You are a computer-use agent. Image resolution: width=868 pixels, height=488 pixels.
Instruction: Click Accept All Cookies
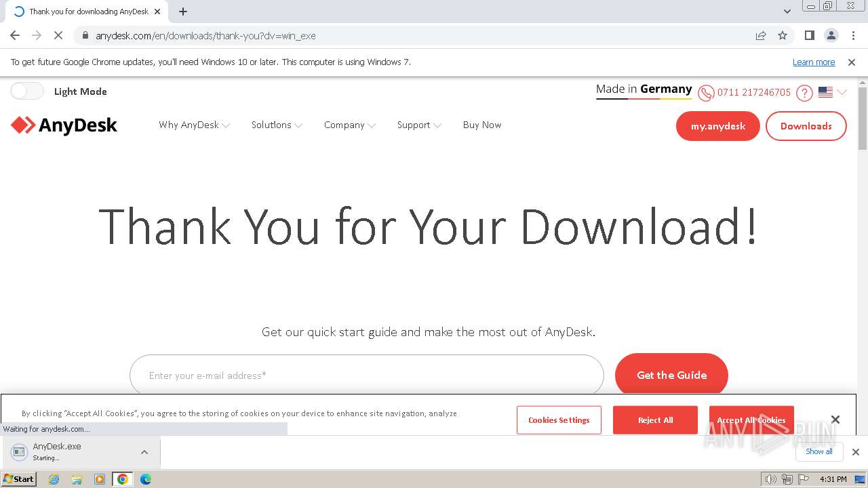pos(751,420)
